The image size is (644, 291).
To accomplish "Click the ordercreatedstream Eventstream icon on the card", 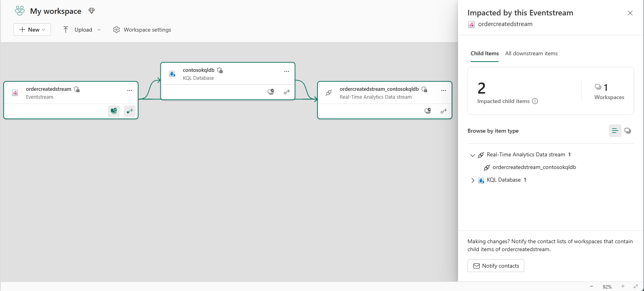I will 15,93.
